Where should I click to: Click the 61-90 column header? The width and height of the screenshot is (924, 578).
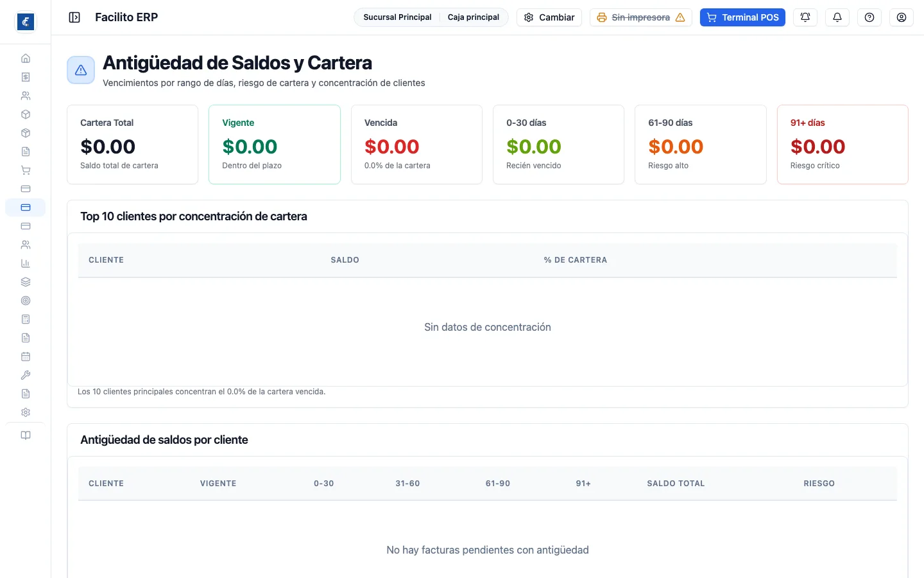498,484
